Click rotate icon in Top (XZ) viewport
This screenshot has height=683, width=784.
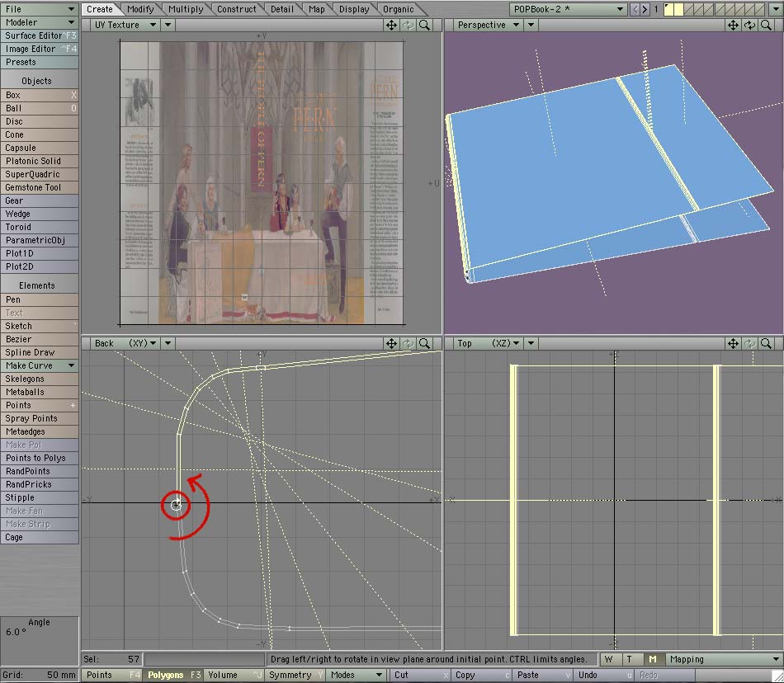[x=749, y=343]
